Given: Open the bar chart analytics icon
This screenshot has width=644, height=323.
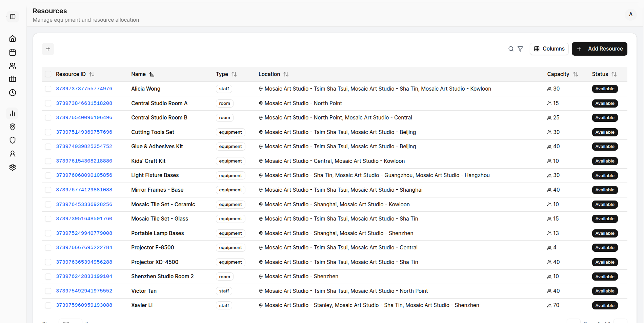Looking at the screenshot, I should (x=13, y=113).
